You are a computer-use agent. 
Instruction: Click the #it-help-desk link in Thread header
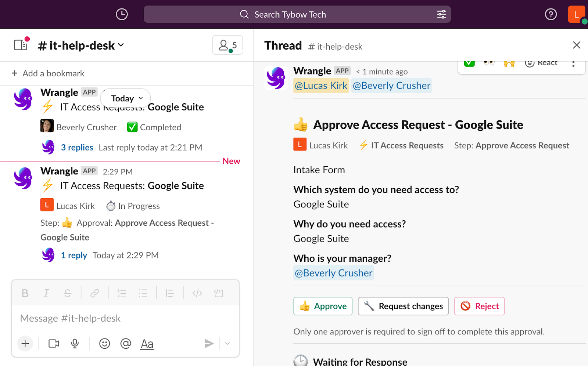point(335,47)
